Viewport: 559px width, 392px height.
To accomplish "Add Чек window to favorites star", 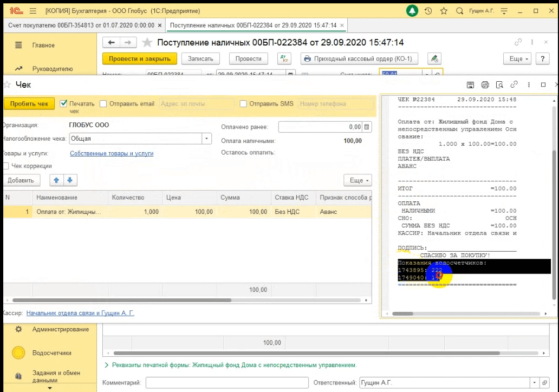I will click(7, 84).
